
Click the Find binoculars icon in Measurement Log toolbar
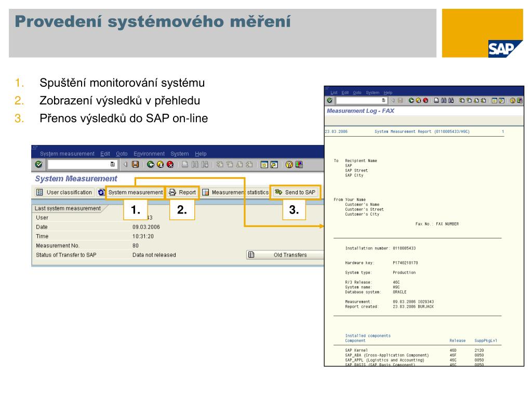(444, 100)
